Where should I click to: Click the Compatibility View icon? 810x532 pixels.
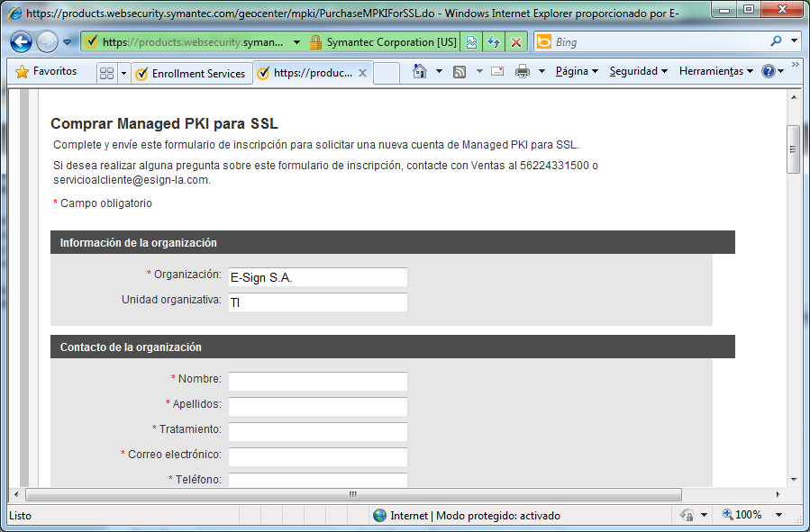(472, 42)
